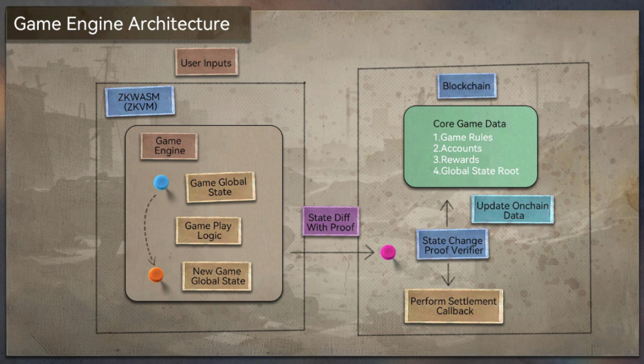Select the State Change Proof Verifier box
This screenshot has height=364, width=644.
[x=453, y=245]
